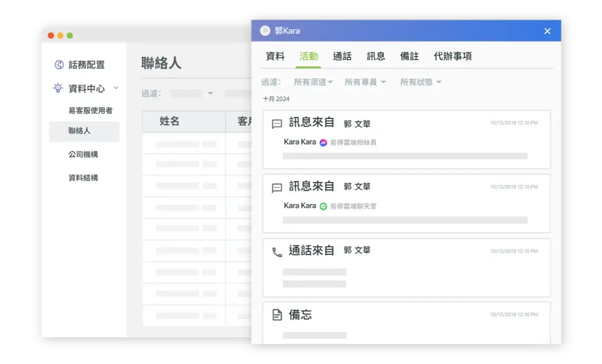
Task: Collapse the 資料中心 sidebar section chevron
Action: coord(116,88)
